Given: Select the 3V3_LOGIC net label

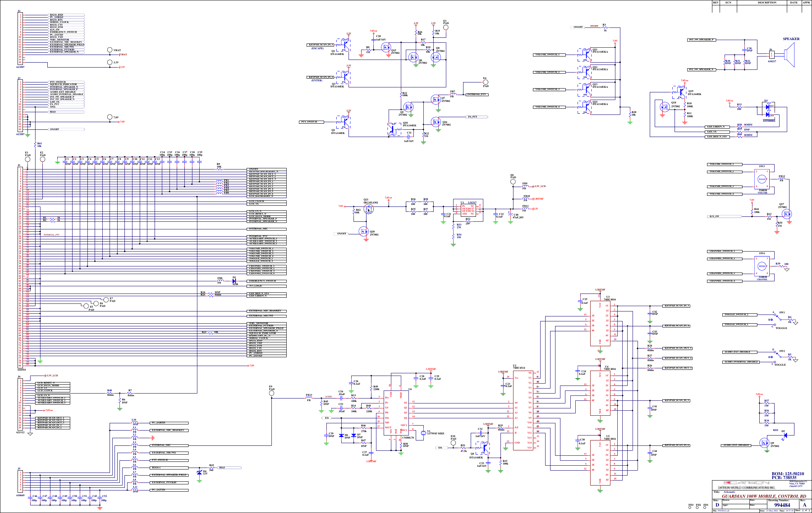Looking at the screenshot, I should click(267, 286).
